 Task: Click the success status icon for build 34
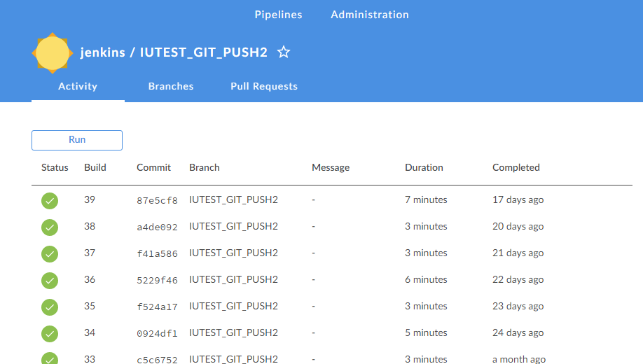click(50, 334)
